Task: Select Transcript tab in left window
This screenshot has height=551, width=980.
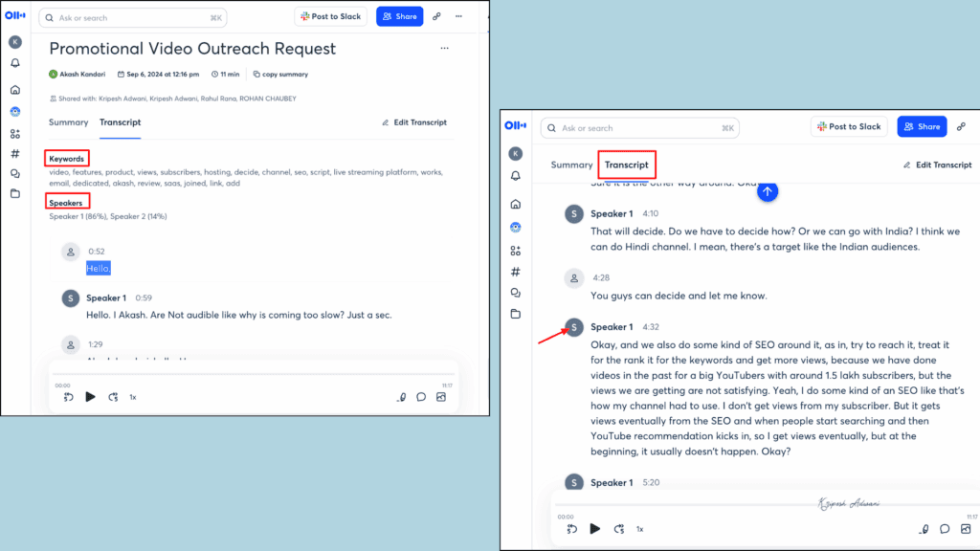Action: coord(120,122)
